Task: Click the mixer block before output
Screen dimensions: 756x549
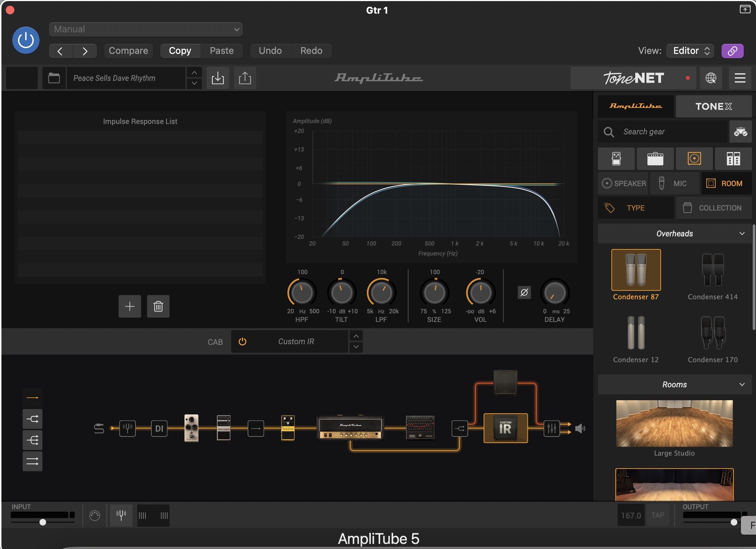Action: (552, 428)
